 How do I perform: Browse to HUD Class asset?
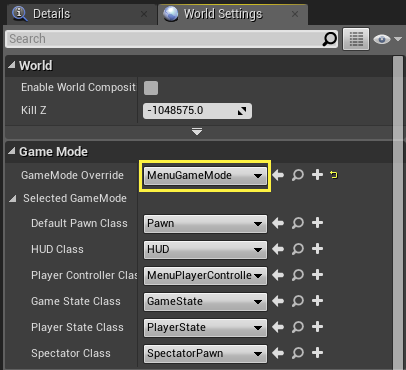(x=298, y=249)
